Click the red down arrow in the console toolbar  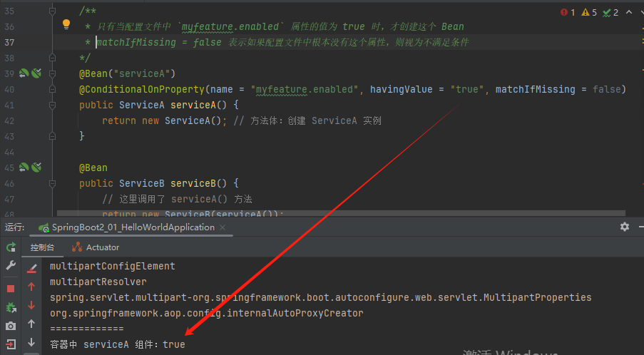(31, 305)
